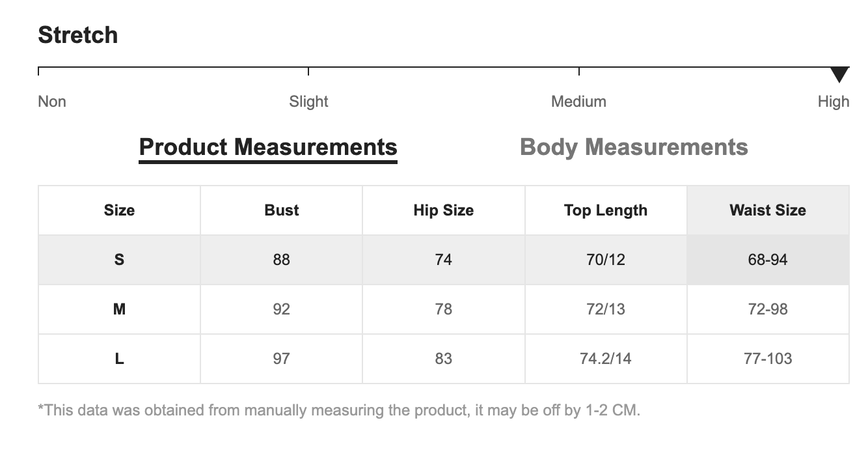Image resolution: width=868 pixels, height=461 pixels.
Task: Click the 77-103 waist size cell
Action: pos(768,359)
